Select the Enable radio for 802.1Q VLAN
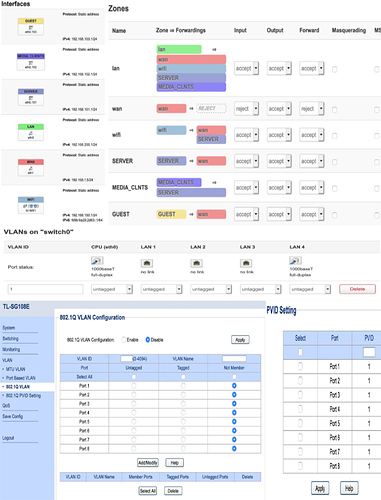This screenshot has height=500, width=381. tap(124, 340)
